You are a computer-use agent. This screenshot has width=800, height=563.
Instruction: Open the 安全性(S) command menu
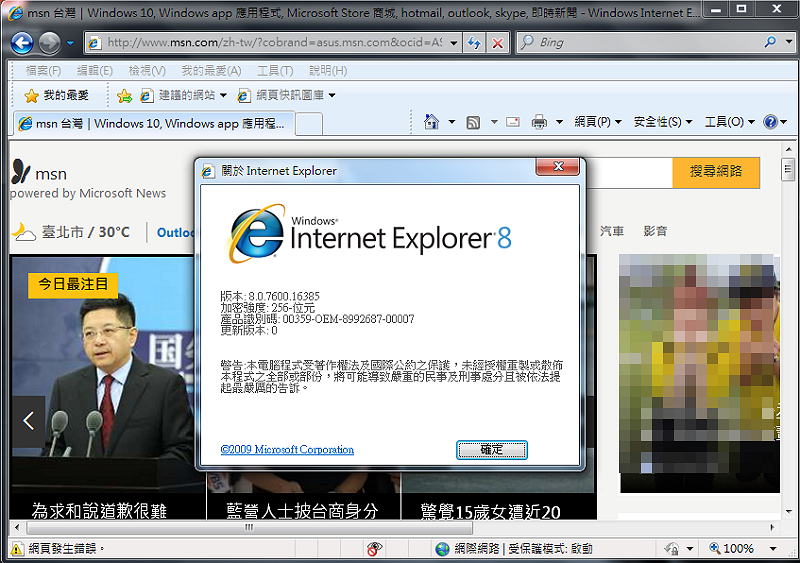(663, 122)
